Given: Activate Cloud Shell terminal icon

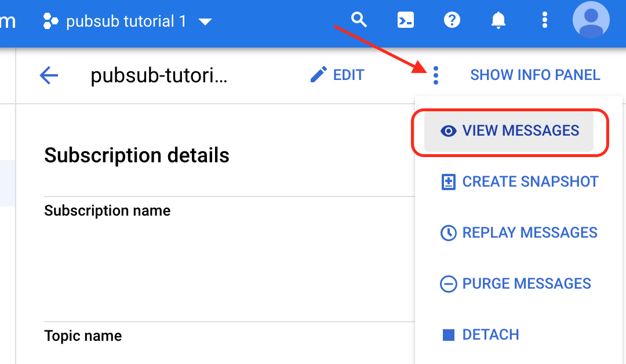Looking at the screenshot, I should [405, 20].
